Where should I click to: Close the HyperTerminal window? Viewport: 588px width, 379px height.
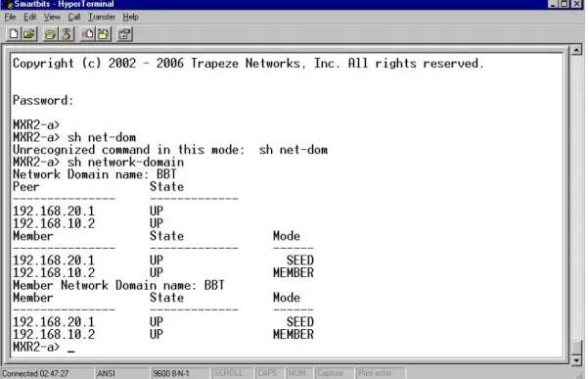pyautogui.click(x=576, y=4)
